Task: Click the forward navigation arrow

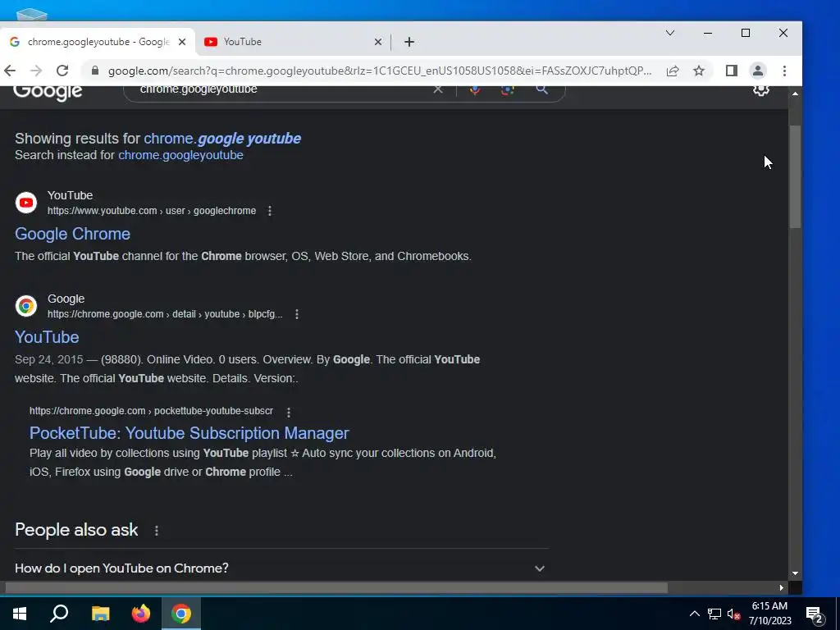Action: (x=36, y=71)
